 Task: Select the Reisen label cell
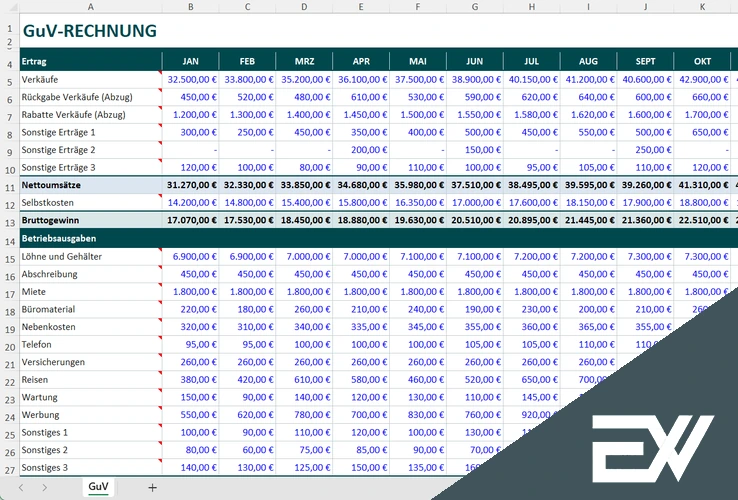pyautogui.click(x=91, y=379)
